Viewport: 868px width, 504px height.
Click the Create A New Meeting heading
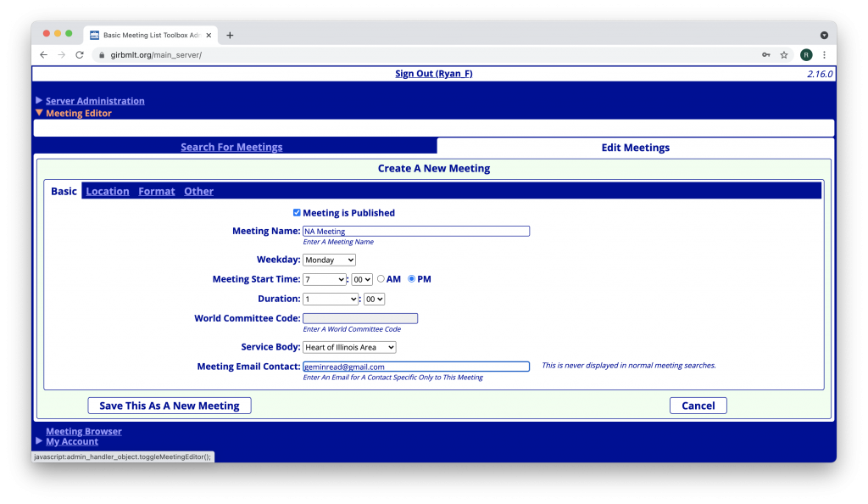pos(434,168)
